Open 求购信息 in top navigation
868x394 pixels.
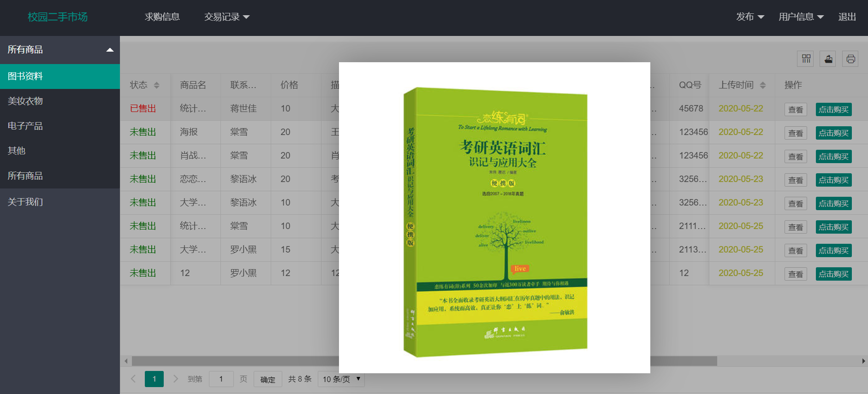pos(162,17)
